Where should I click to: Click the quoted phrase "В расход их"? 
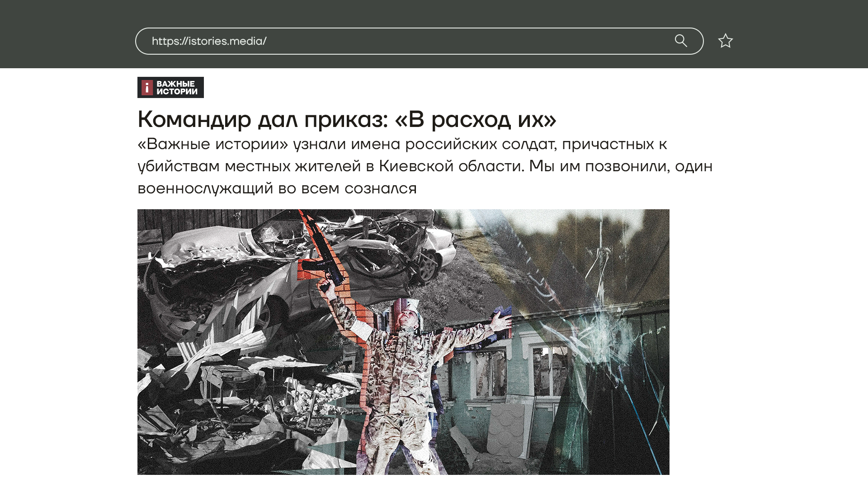(476, 119)
